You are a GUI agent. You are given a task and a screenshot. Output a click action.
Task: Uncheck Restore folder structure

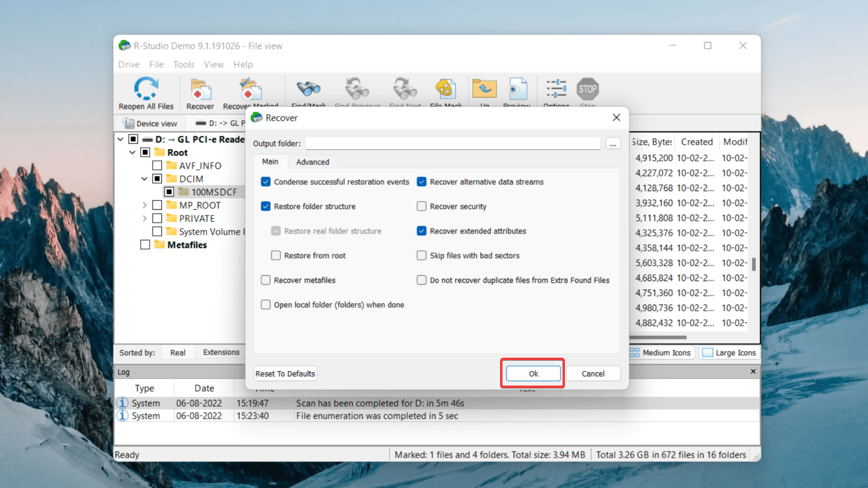click(265, 206)
